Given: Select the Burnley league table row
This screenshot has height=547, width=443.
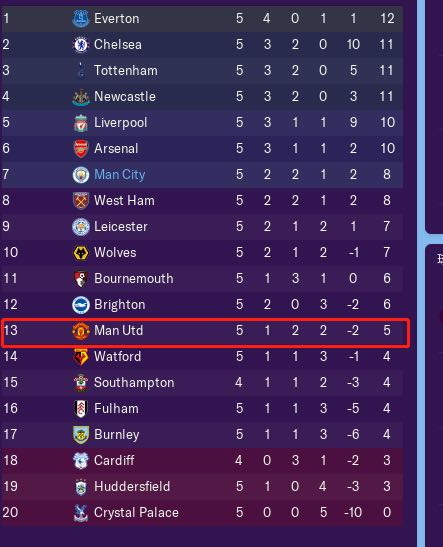Looking at the screenshot, I should tap(202, 435).
